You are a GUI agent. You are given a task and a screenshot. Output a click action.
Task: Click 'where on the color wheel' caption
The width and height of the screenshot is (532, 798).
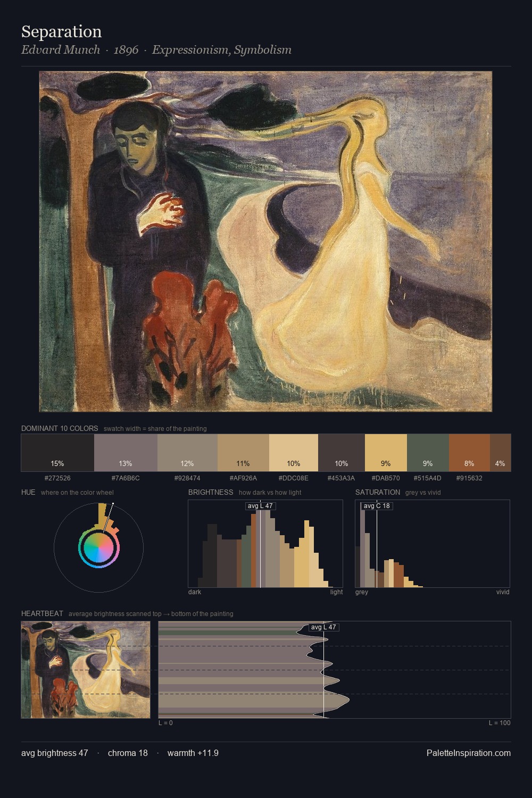click(77, 493)
